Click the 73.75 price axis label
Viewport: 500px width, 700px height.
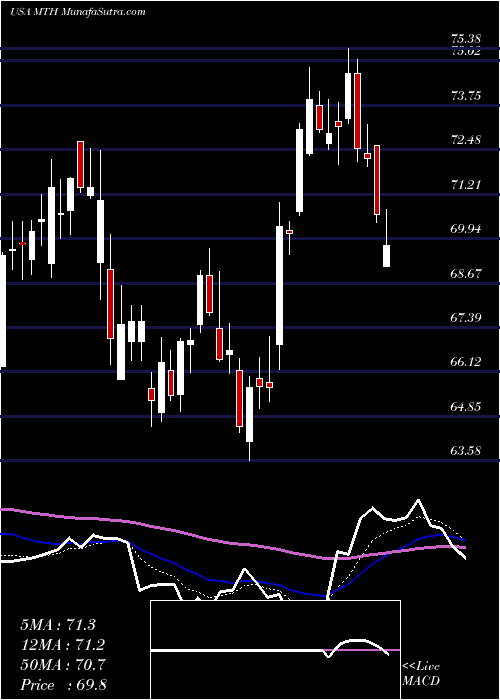tap(465, 96)
